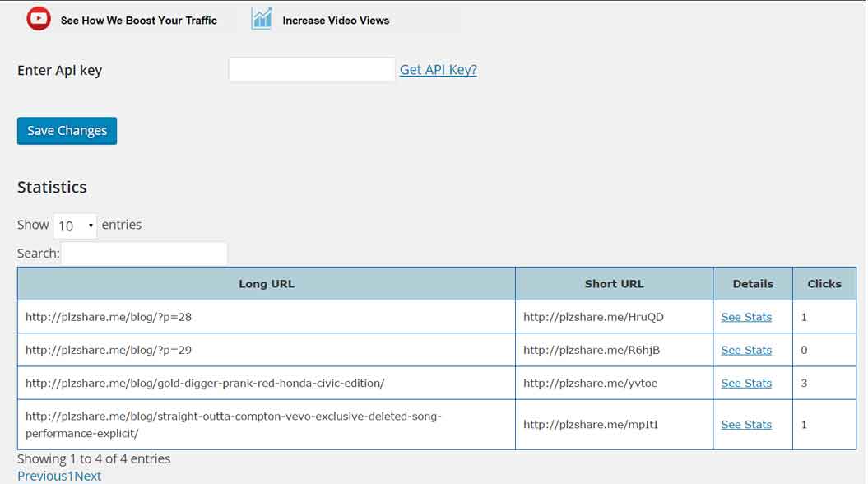
Task: Go to Previous page
Action: tap(42, 477)
